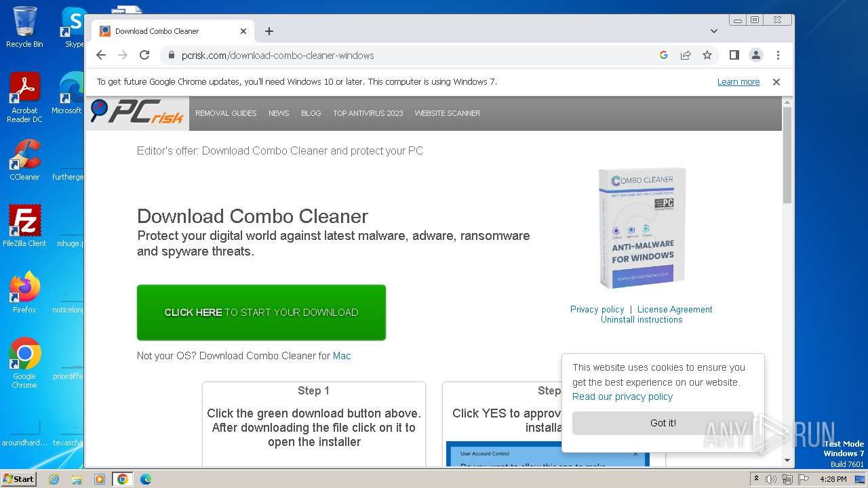Viewport: 868px width, 488px height.
Task: Click the Chrome forward arrow
Action: 123,56
